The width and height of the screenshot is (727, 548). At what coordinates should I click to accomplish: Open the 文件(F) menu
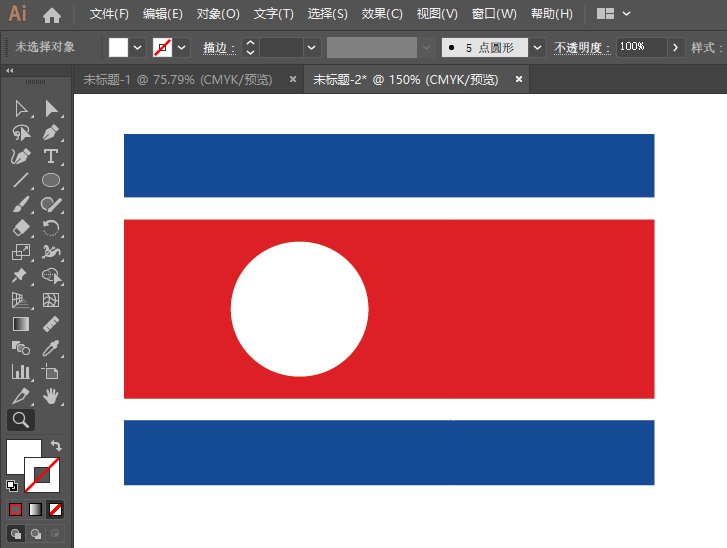coord(109,14)
